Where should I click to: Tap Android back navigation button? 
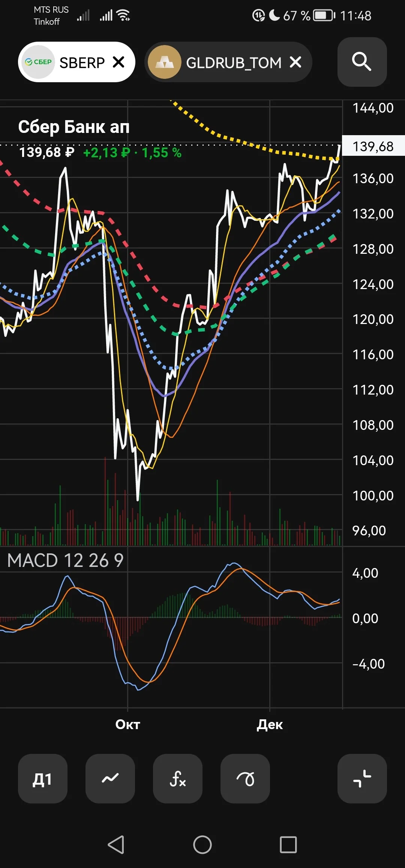tap(116, 845)
